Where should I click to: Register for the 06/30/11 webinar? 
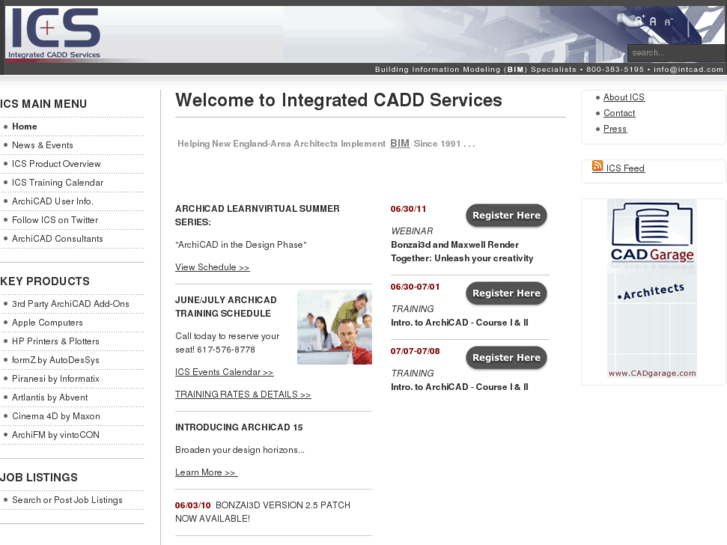pyautogui.click(x=506, y=216)
